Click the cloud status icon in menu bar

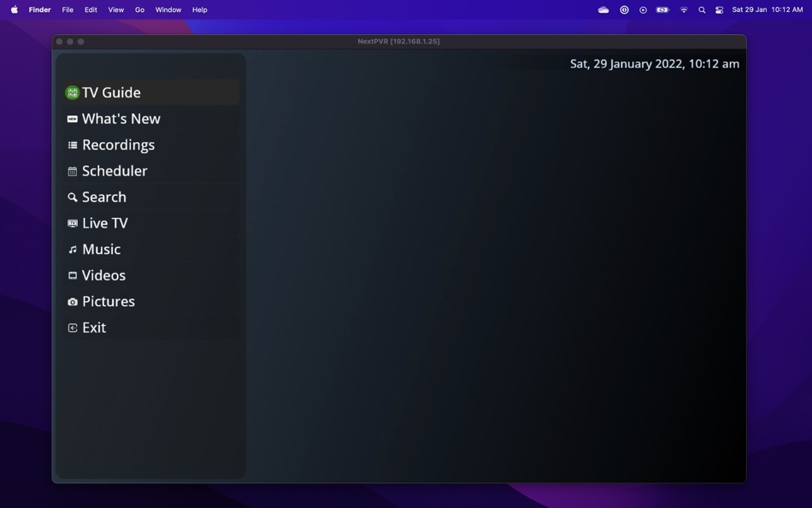pos(603,10)
